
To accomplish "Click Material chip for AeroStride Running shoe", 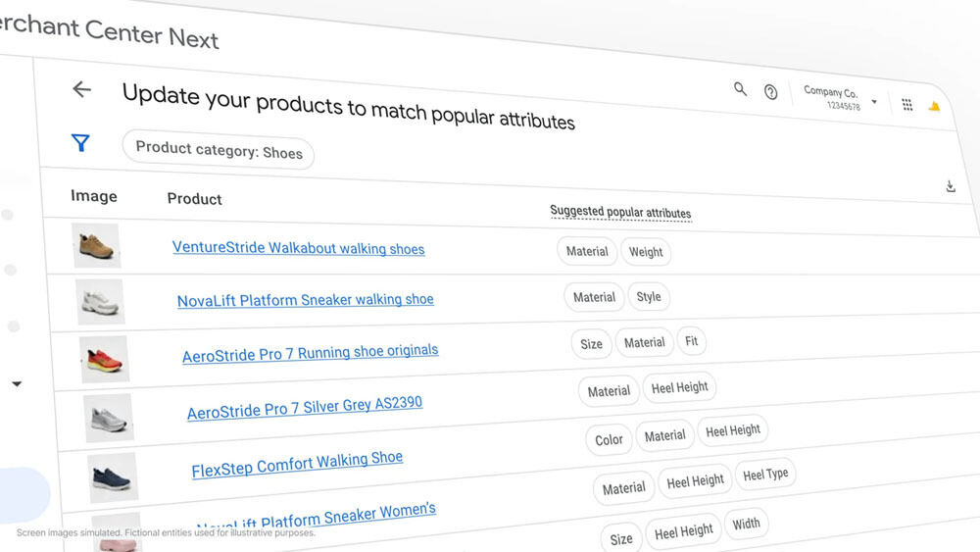I will point(645,342).
